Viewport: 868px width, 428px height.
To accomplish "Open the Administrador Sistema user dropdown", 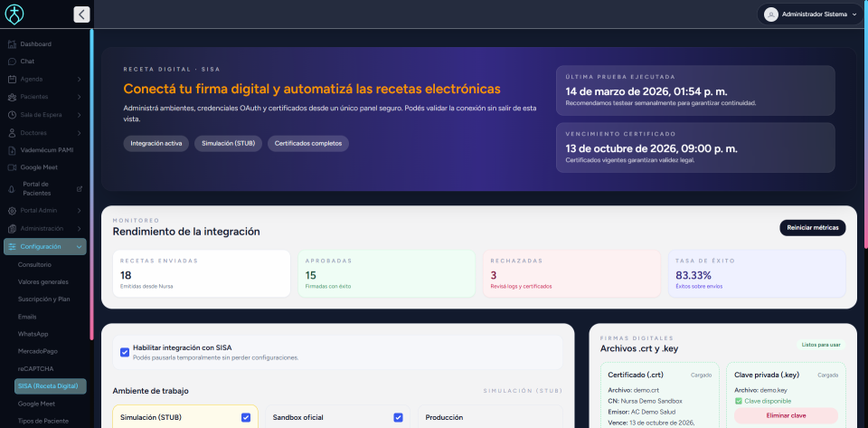I will [x=854, y=14].
